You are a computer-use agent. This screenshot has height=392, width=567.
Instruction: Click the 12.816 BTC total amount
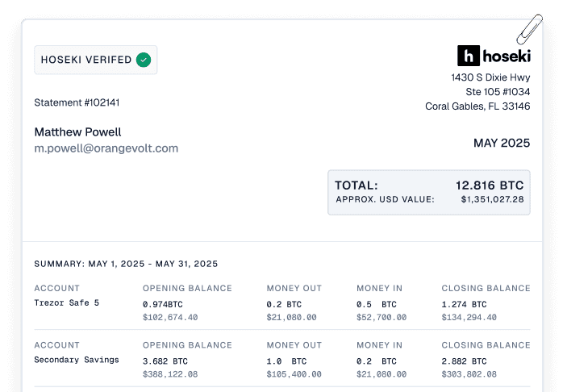click(x=489, y=185)
